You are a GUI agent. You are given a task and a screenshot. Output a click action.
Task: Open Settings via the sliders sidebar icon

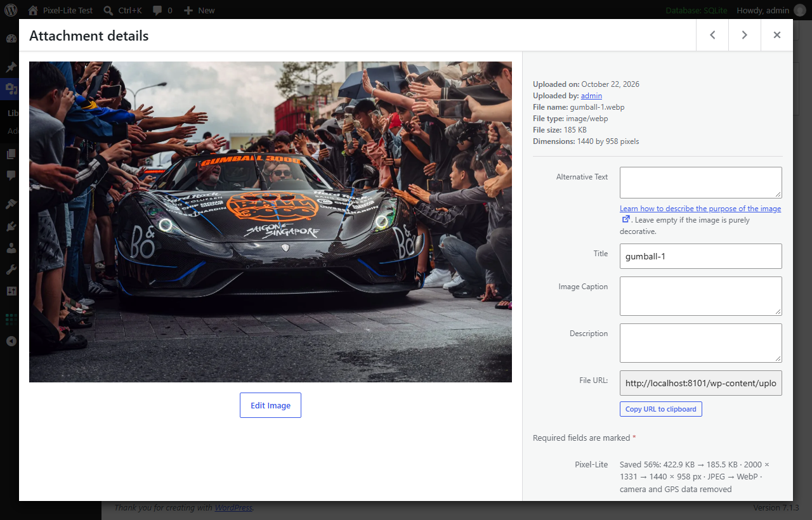(11, 291)
